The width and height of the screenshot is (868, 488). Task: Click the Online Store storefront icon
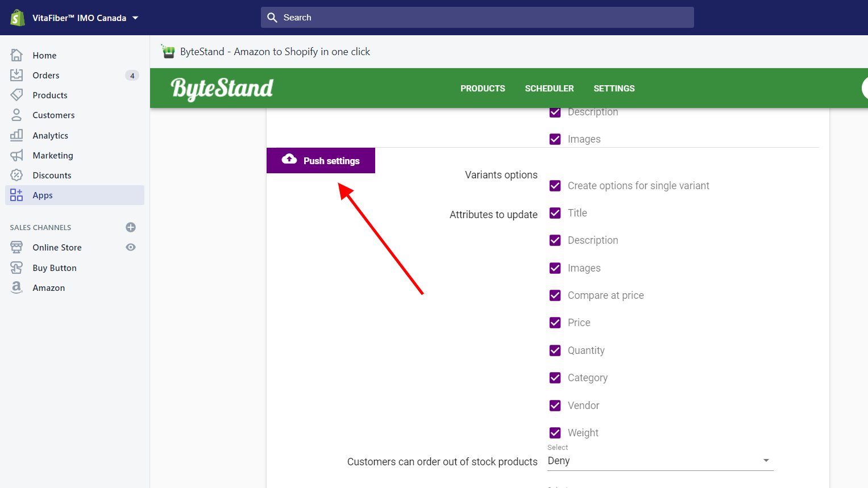16,247
